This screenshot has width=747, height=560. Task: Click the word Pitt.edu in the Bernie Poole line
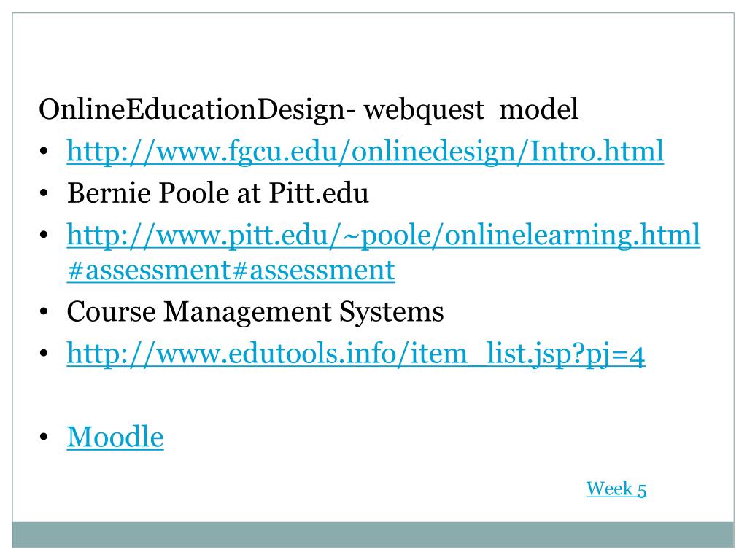pyautogui.click(x=319, y=193)
